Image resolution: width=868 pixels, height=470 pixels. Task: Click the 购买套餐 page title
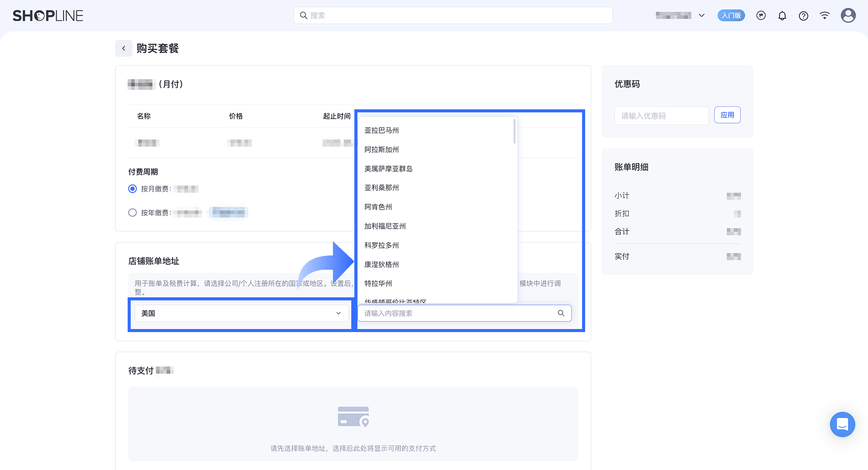[x=157, y=49]
